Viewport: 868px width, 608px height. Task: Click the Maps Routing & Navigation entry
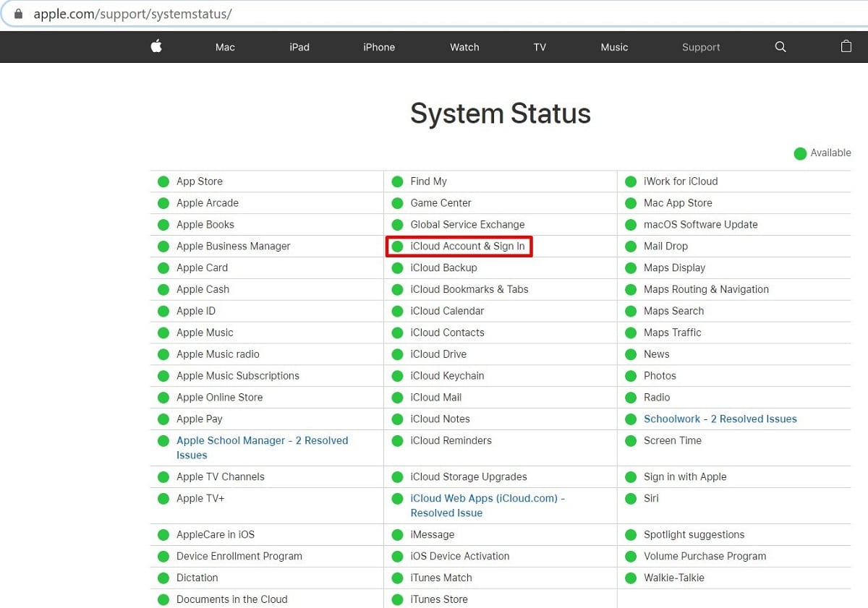tap(707, 289)
